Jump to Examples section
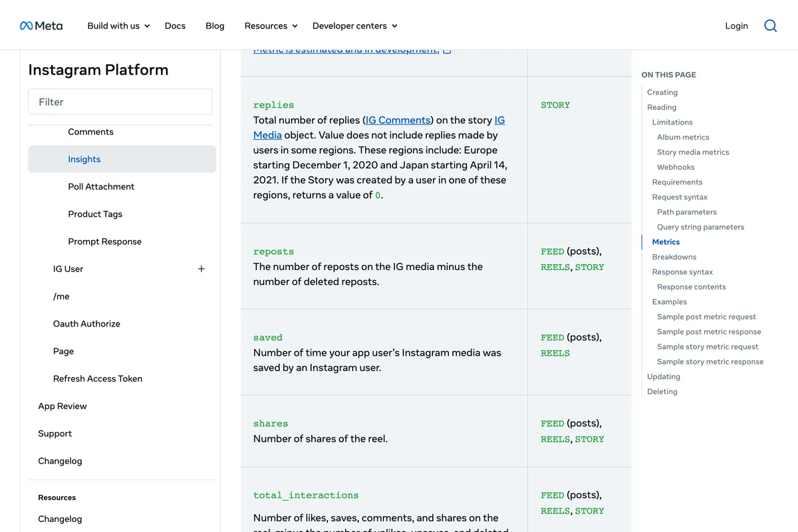 [669, 302]
